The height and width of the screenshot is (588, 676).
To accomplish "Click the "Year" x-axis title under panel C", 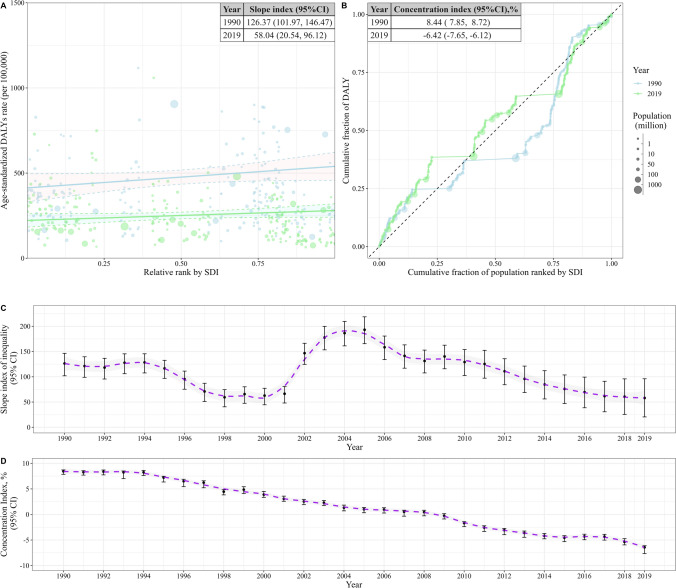I will click(354, 447).
